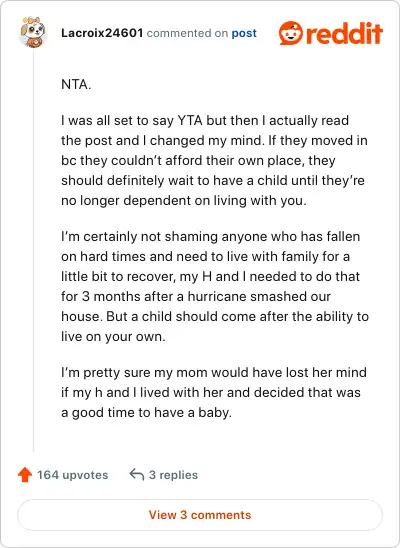400x548 pixels.
Task: Click the "View 3 comments" button
Action: [200, 515]
